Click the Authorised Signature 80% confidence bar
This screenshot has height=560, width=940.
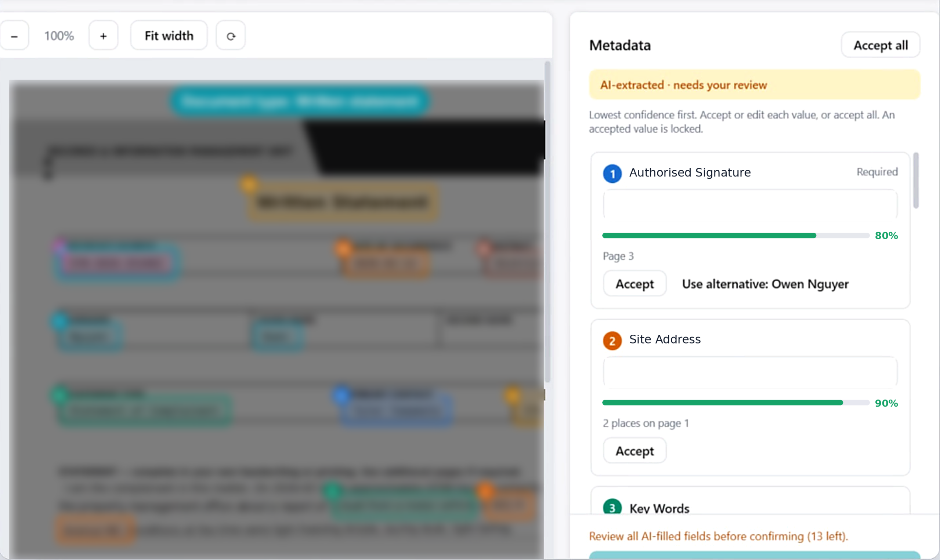point(736,236)
